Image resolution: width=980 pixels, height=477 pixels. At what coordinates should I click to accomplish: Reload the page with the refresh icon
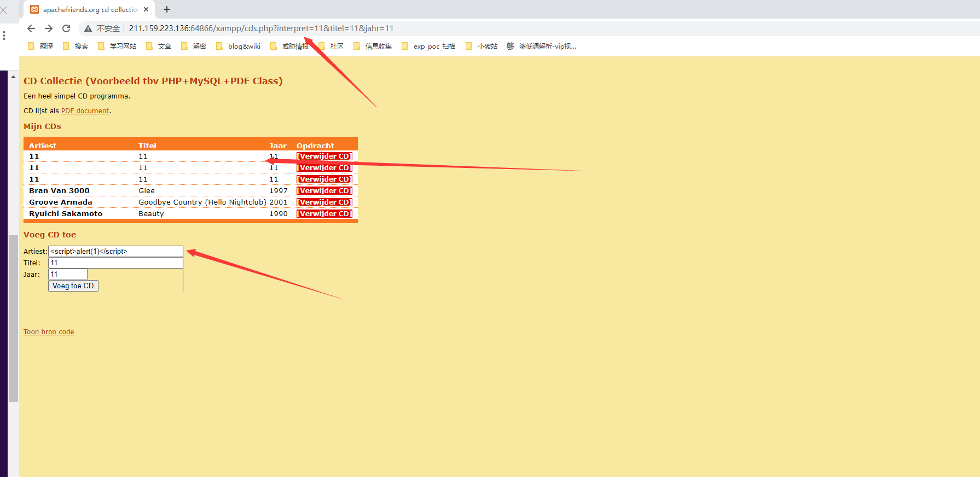(x=66, y=28)
